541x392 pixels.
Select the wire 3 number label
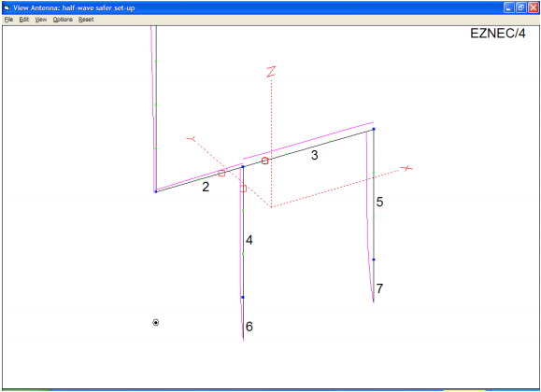pos(314,155)
